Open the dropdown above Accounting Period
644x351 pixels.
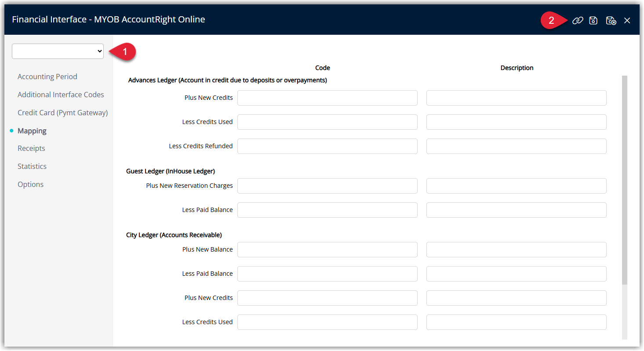coord(58,51)
